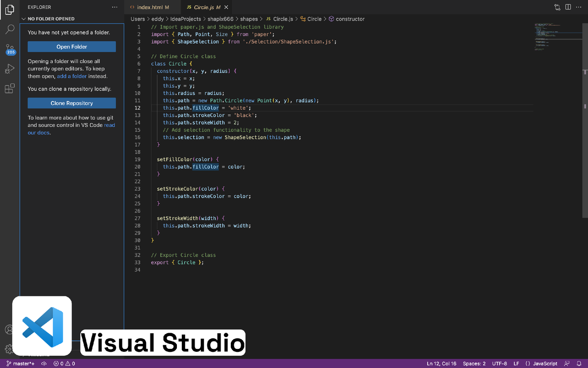Open the Manage gear menu
This screenshot has height=368, width=588.
9,349
